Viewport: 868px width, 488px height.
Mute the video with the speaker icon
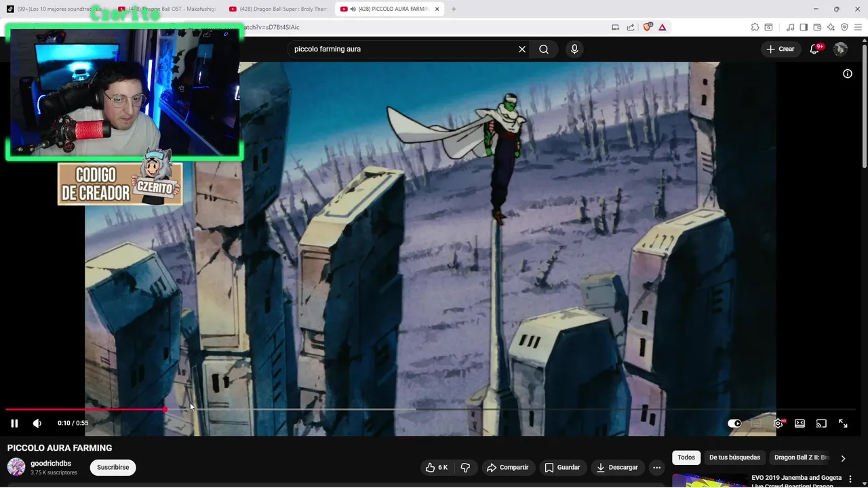tap(37, 423)
